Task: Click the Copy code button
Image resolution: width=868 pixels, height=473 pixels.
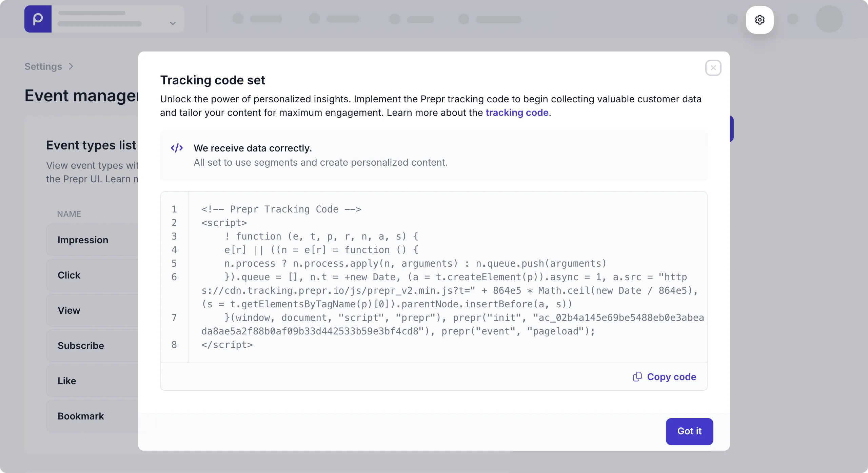Action: (671, 377)
